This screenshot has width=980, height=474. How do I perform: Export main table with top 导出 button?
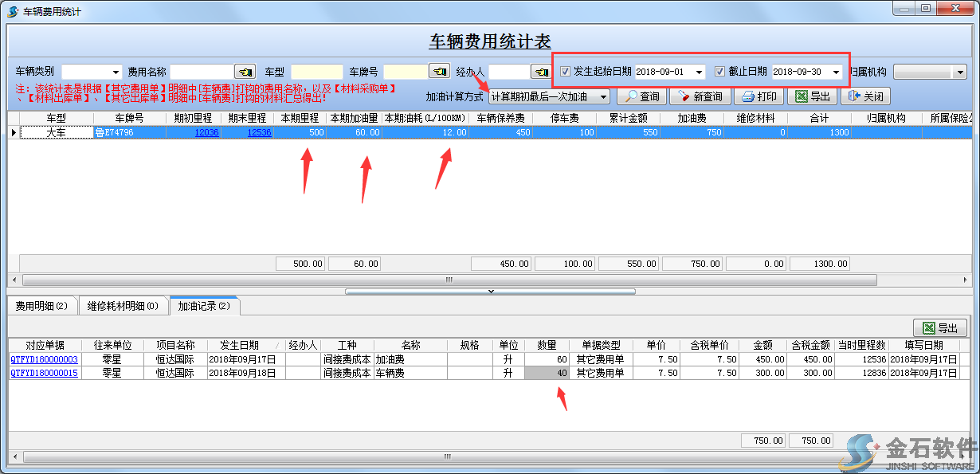click(x=811, y=96)
